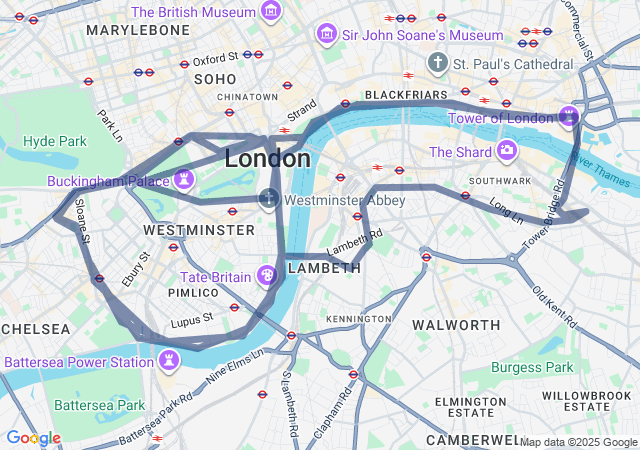Click the LAMBETH district label

[324, 268]
